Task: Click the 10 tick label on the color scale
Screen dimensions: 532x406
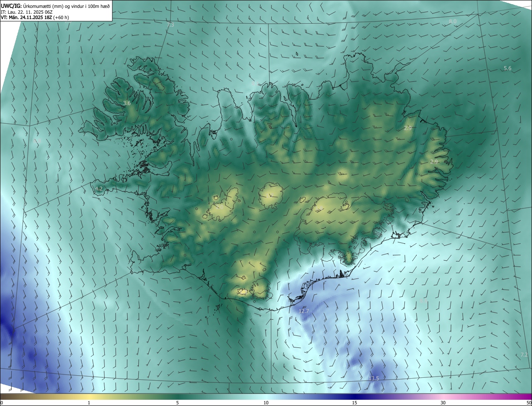Action: tap(266, 403)
